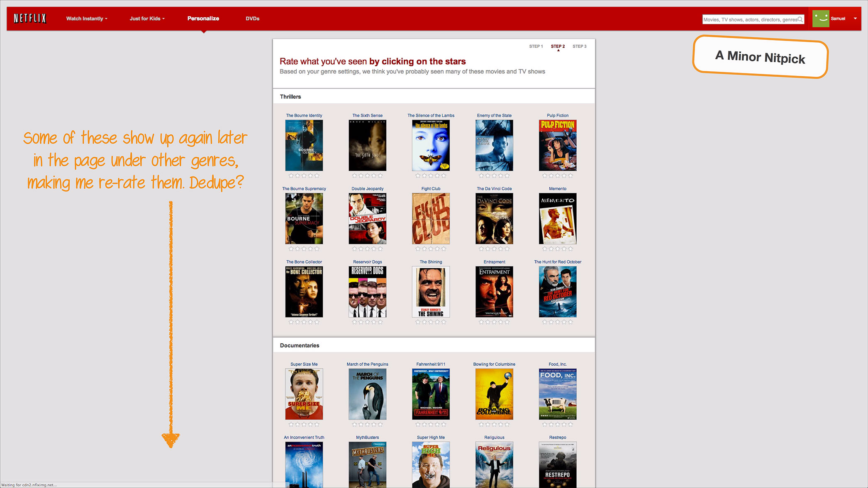Click the Food, Inc. poster
This screenshot has height=488, width=868.
pos(558,394)
